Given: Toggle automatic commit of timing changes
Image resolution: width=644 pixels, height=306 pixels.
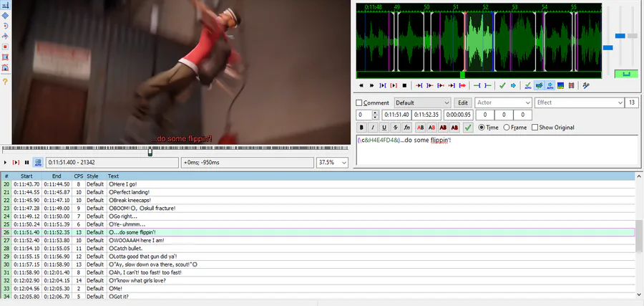Looking at the screenshot, I should 528,85.
